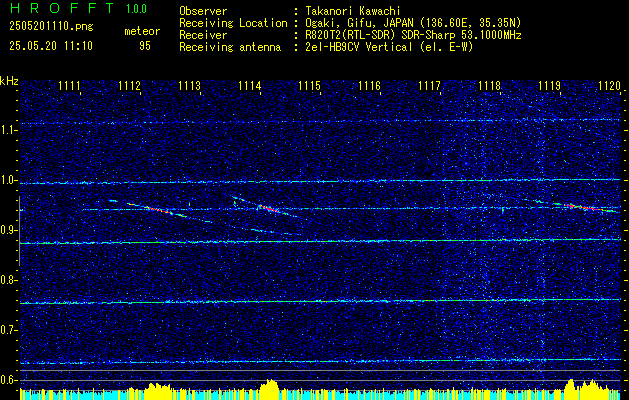Click the 1116 time marker
This screenshot has height=400, width=629.
pos(369,85)
